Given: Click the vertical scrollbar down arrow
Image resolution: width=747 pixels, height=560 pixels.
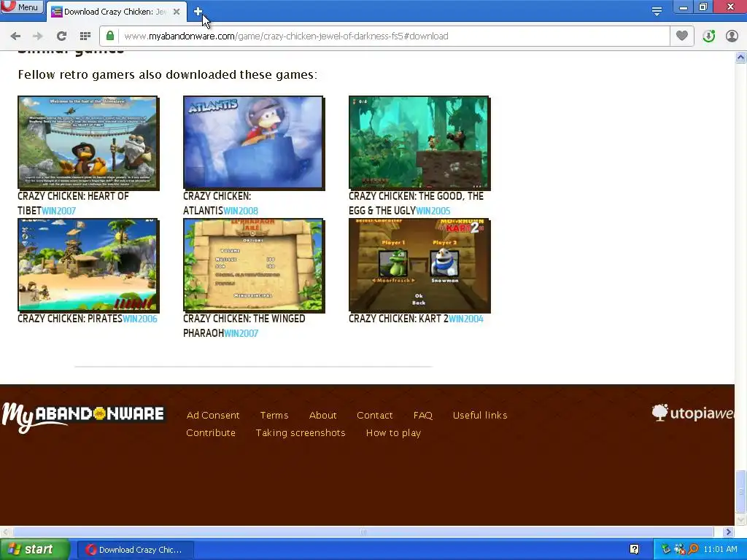Looking at the screenshot, I should pyautogui.click(x=740, y=519).
